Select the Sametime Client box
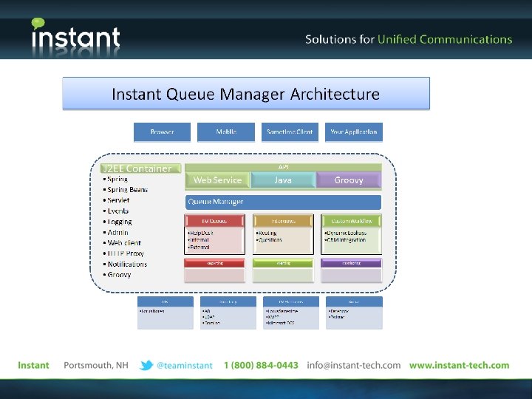 coord(290,132)
